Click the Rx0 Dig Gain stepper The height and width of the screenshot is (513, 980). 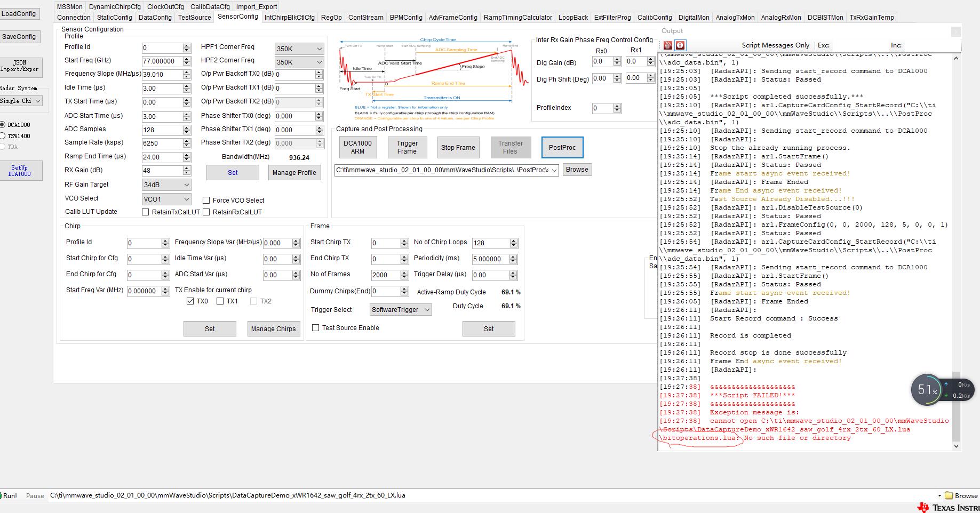click(x=617, y=62)
